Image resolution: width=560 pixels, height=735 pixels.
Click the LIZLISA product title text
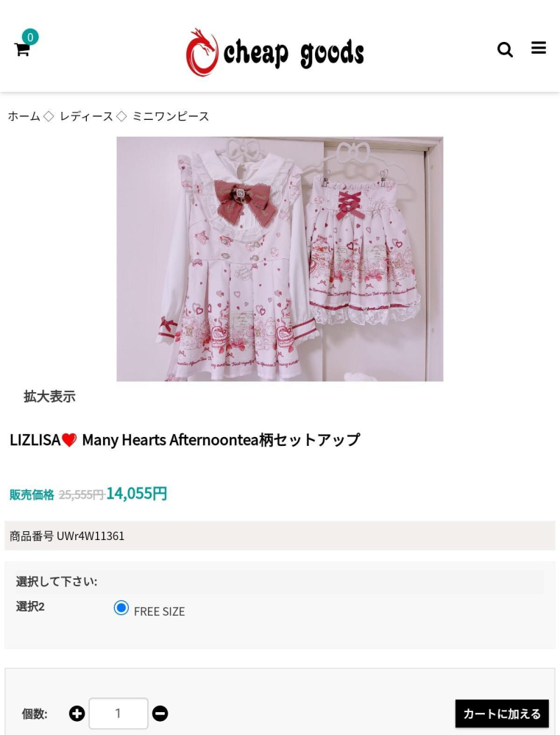(x=185, y=440)
